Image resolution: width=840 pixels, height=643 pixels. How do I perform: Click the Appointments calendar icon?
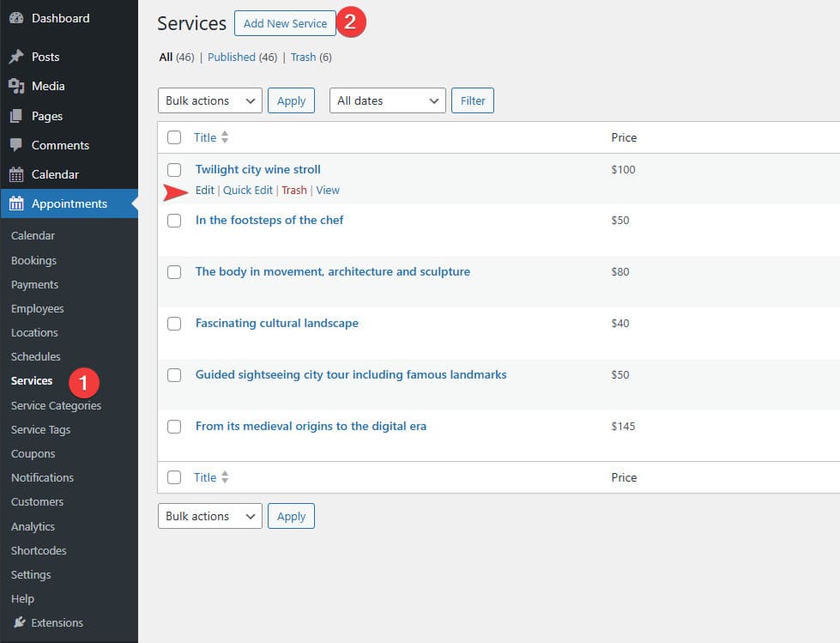[x=19, y=203]
